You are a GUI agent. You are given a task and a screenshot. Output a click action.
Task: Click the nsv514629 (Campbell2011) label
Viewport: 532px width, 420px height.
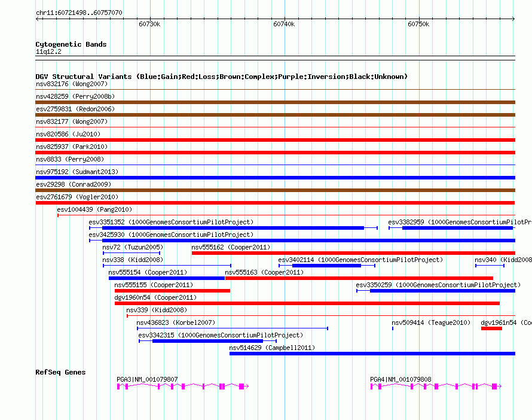272,348
